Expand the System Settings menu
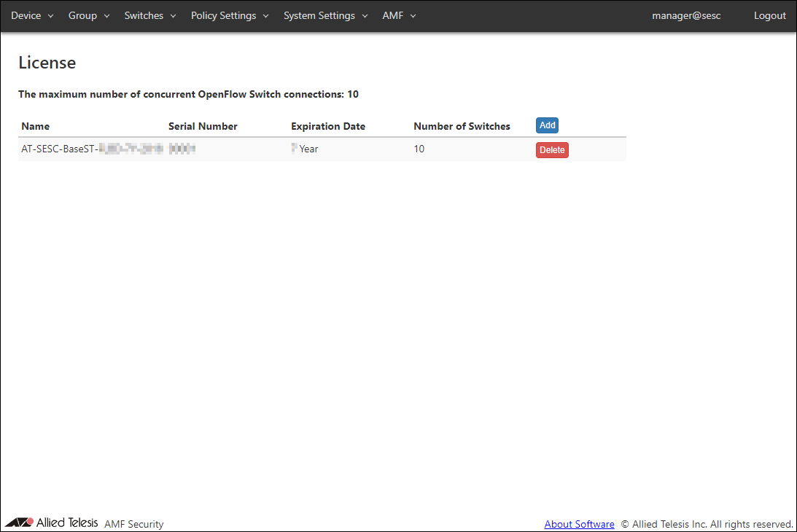This screenshot has height=532, width=797. click(x=325, y=15)
